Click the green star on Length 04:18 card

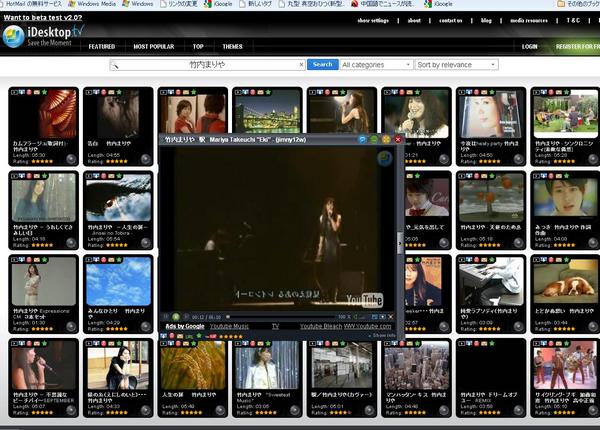44,176
